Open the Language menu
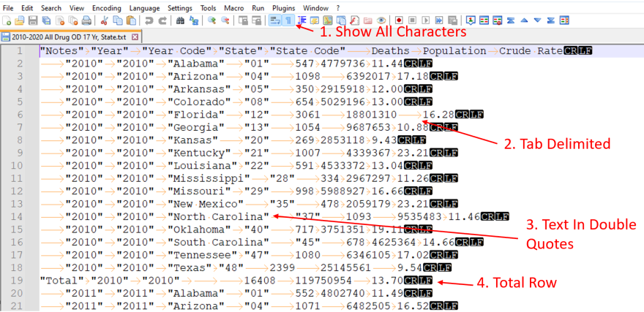This screenshot has height=312, width=644. (143, 7)
